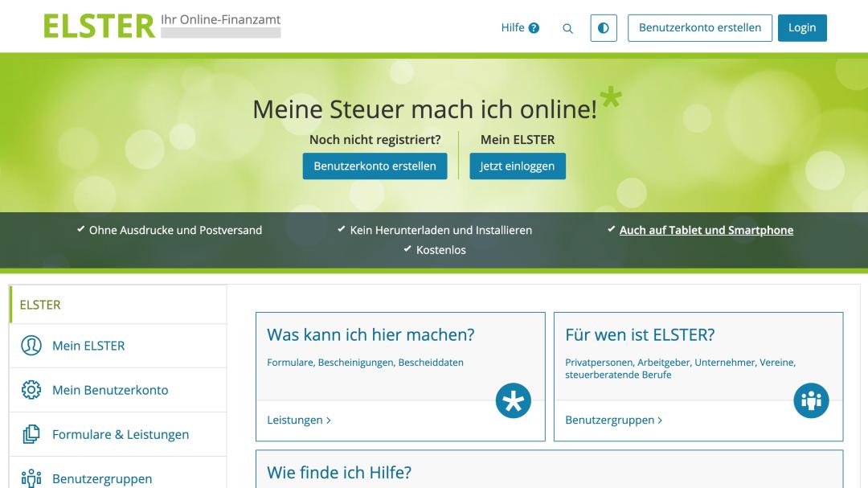Open the Hilfe question mark help
868x488 pixels.
point(534,27)
